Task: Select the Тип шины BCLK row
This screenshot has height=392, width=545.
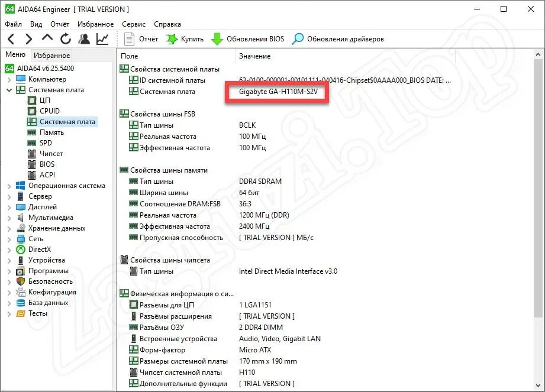Action: [192, 125]
